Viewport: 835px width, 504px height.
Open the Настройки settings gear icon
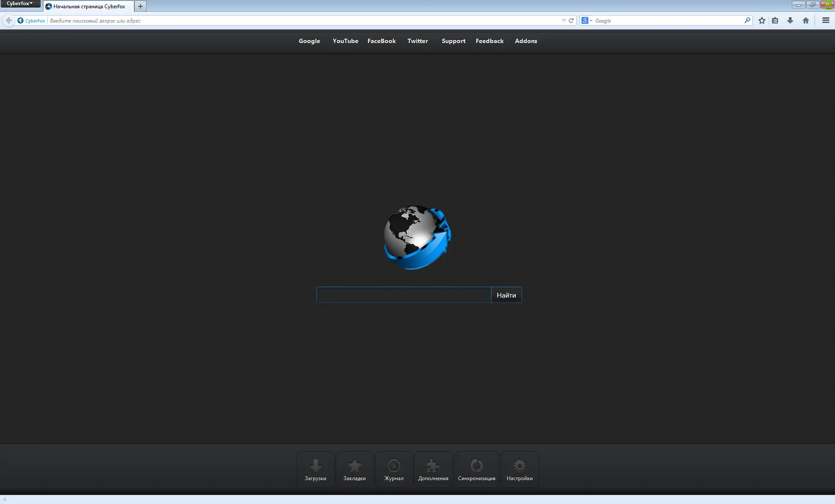pyautogui.click(x=519, y=469)
